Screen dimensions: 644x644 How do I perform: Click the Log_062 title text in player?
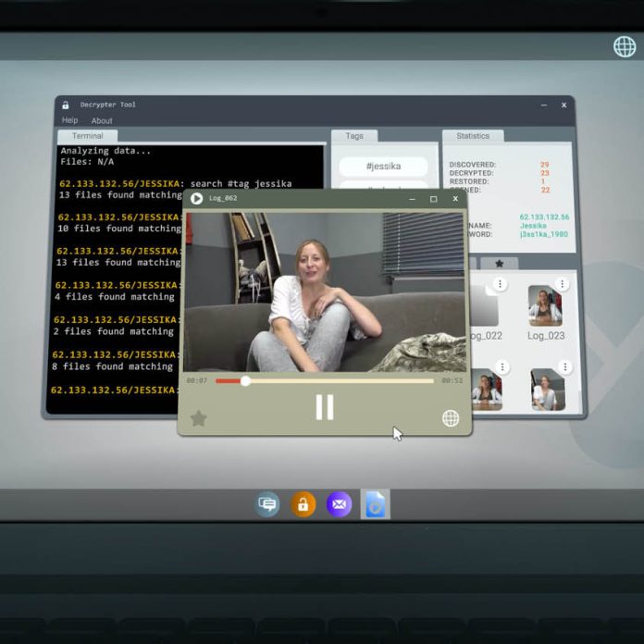223,198
